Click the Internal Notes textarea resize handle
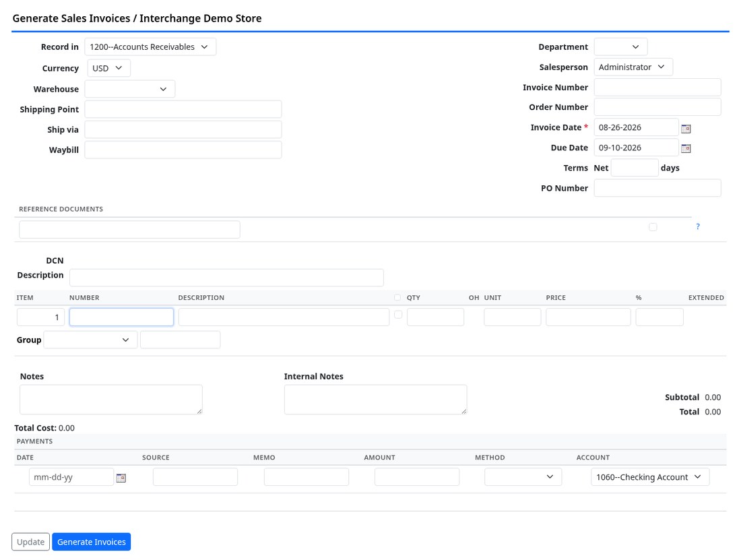Viewport: 741px width, 560px height. (463, 411)
